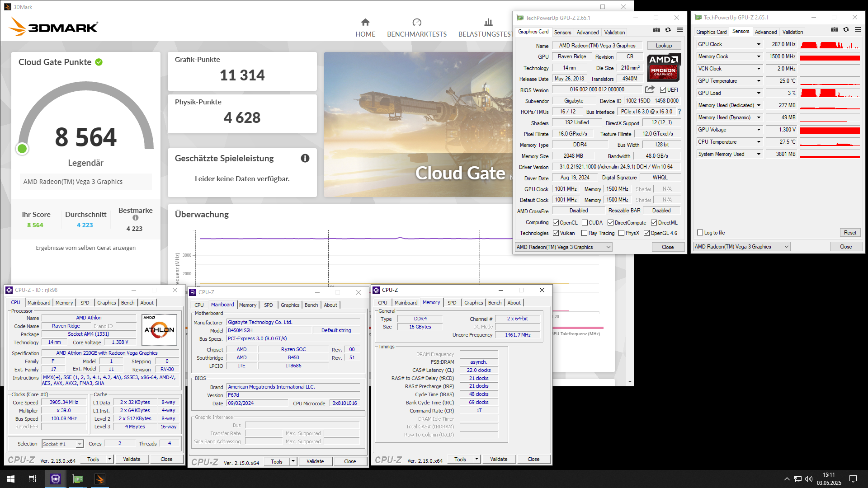Image resolution: width=868 pixels, height=488 pixels.
Task: Expand Memory Clock sensor dropdown
Action: (759, 56)
